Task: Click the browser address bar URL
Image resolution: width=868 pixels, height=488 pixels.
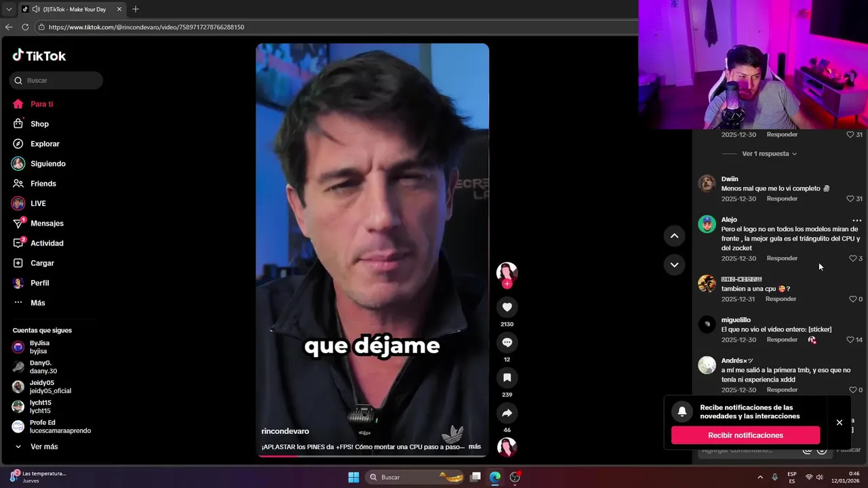Action: [146, 27]
